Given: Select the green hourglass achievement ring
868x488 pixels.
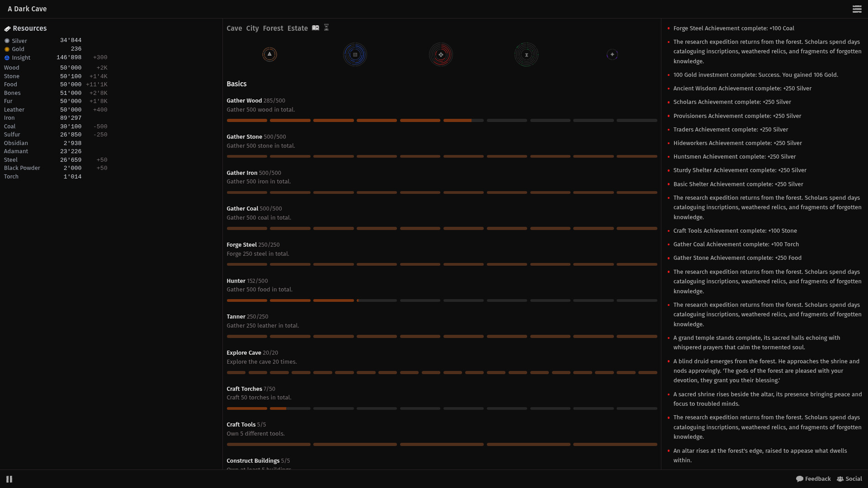Looking at the screenshot, I should coord(526,54).
